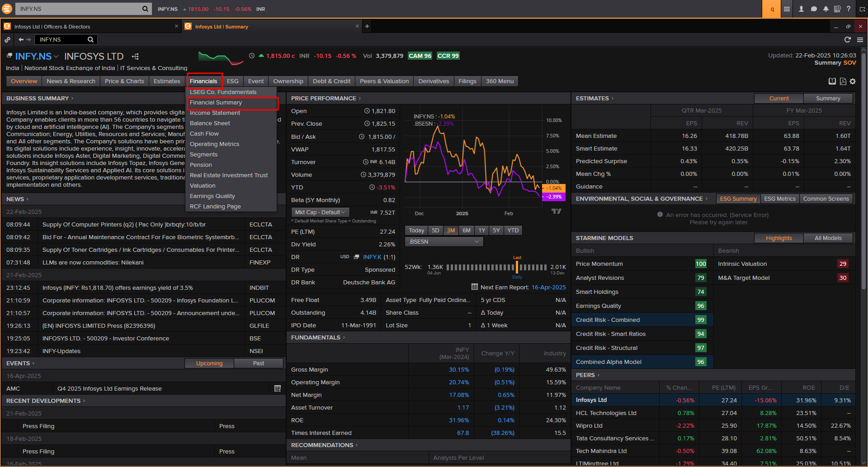
Task: Click the notifications bell icon
Action: 826,9
